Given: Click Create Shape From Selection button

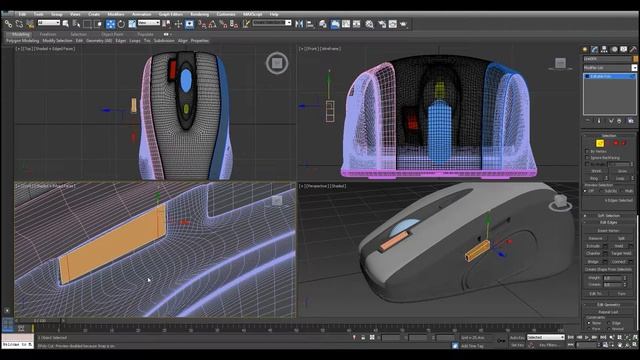Looking at the screenshot, I should (608, 269).
